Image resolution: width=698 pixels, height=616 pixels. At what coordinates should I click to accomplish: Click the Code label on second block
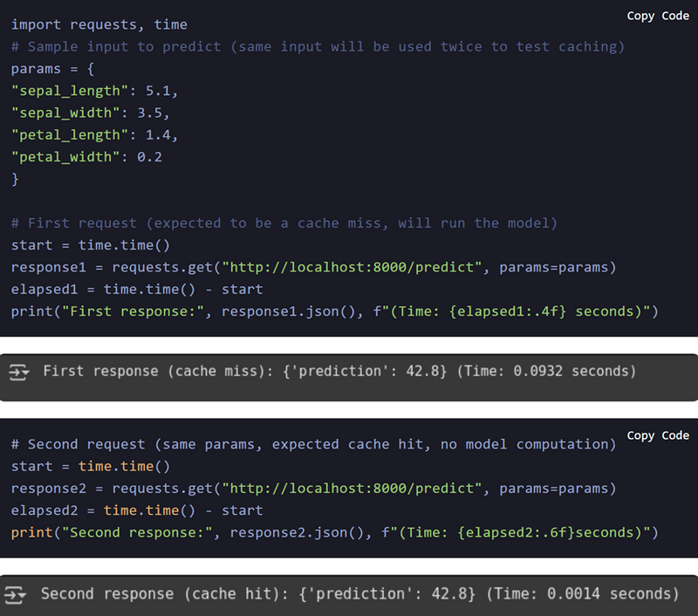coord(675,435)
